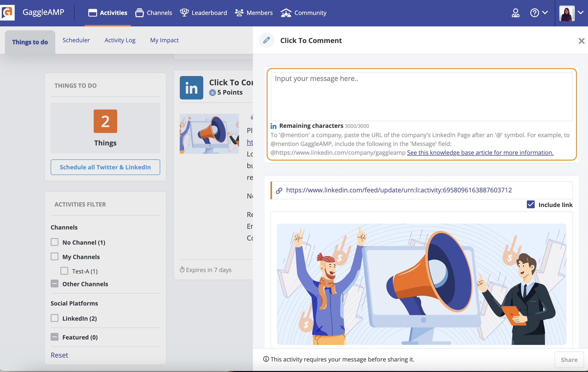Screen dimensions: 588x372
Task: Click the Members people icon
Action: [x=239, y=12]
